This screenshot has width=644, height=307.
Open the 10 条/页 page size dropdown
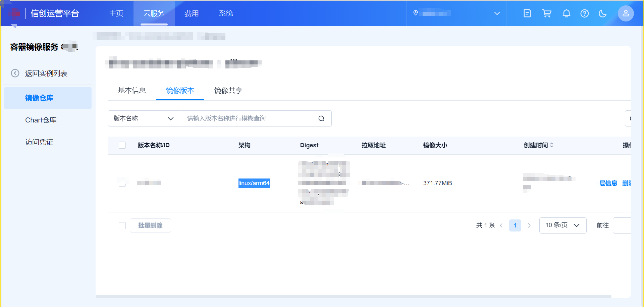pos(563,225)
